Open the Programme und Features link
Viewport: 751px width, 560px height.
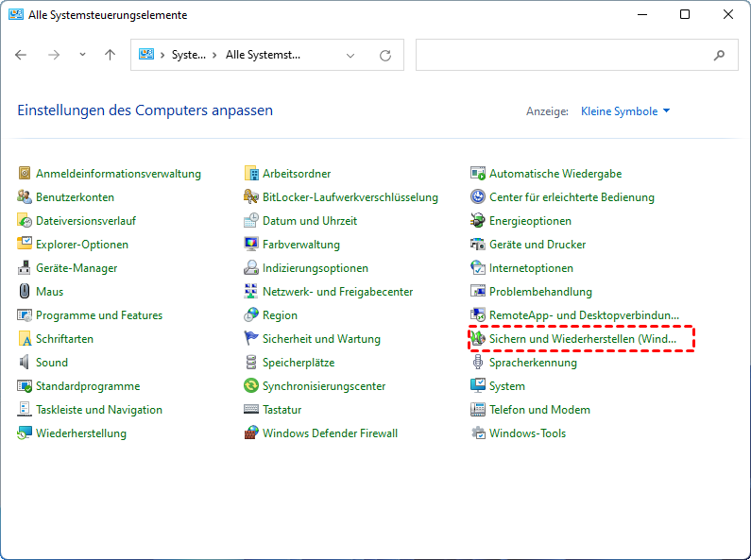tap(99, 315)
